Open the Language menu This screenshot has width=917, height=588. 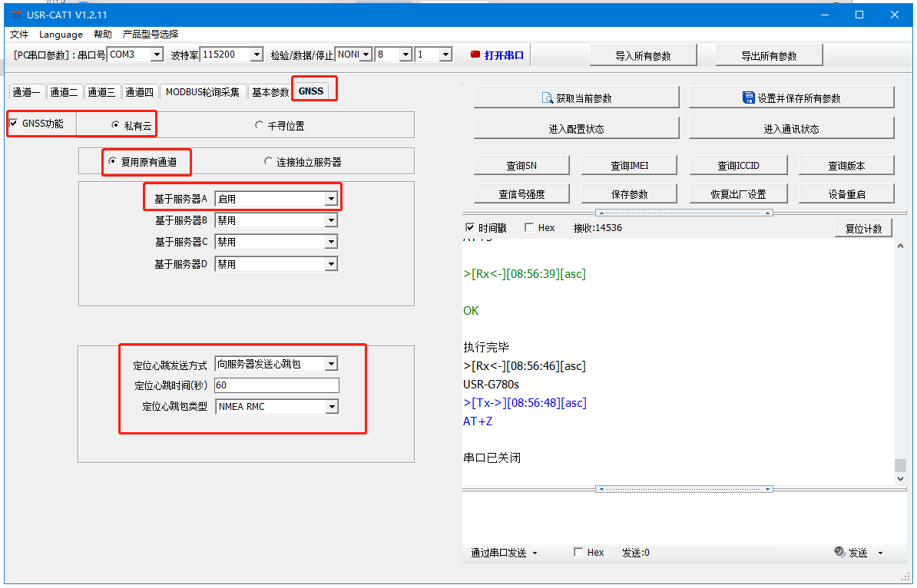pyautogui.click(x=61, y=35)
